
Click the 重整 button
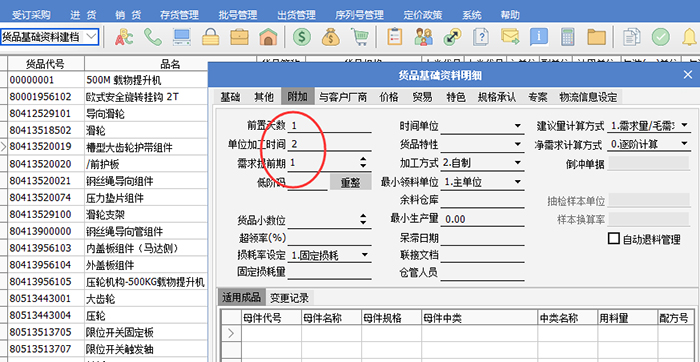tap(350, 182)
